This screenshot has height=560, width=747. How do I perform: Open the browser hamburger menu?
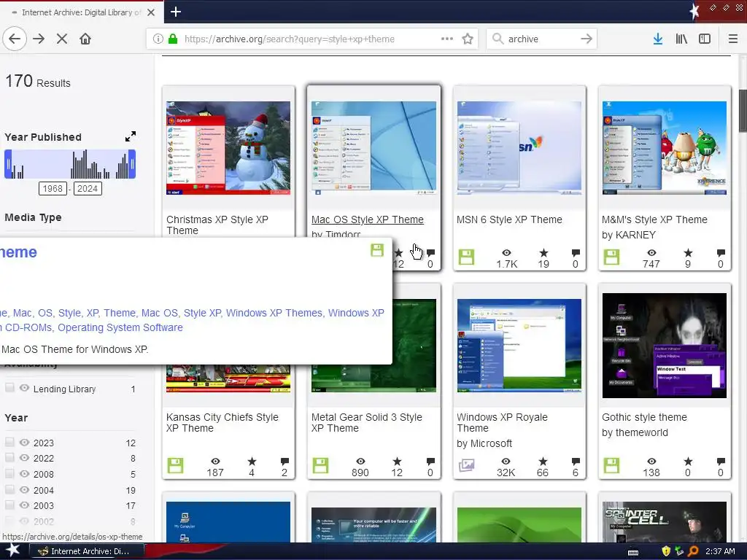(732, 39)
